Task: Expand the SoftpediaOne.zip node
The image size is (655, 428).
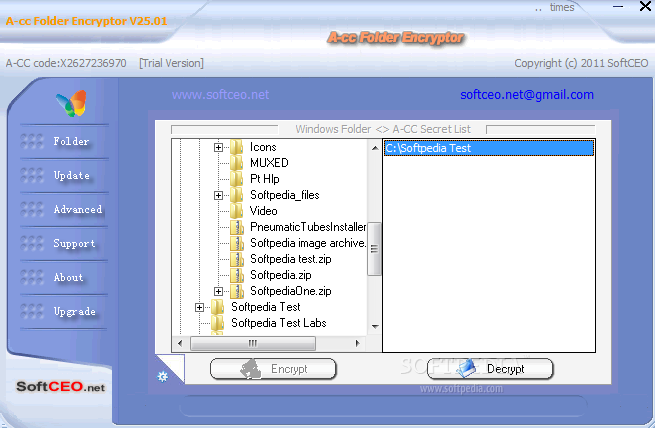Action: [218, 291]
